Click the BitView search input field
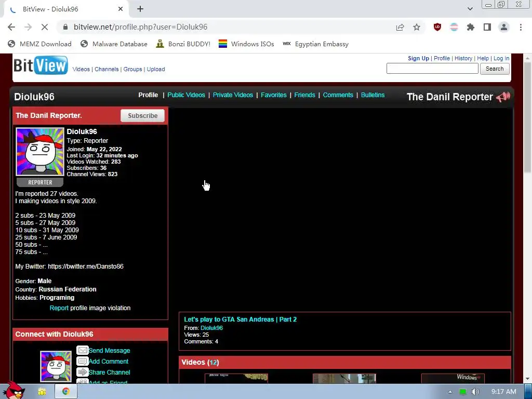Image resolution: width=532 pixels, height=399 pixels. pos(432,69)
